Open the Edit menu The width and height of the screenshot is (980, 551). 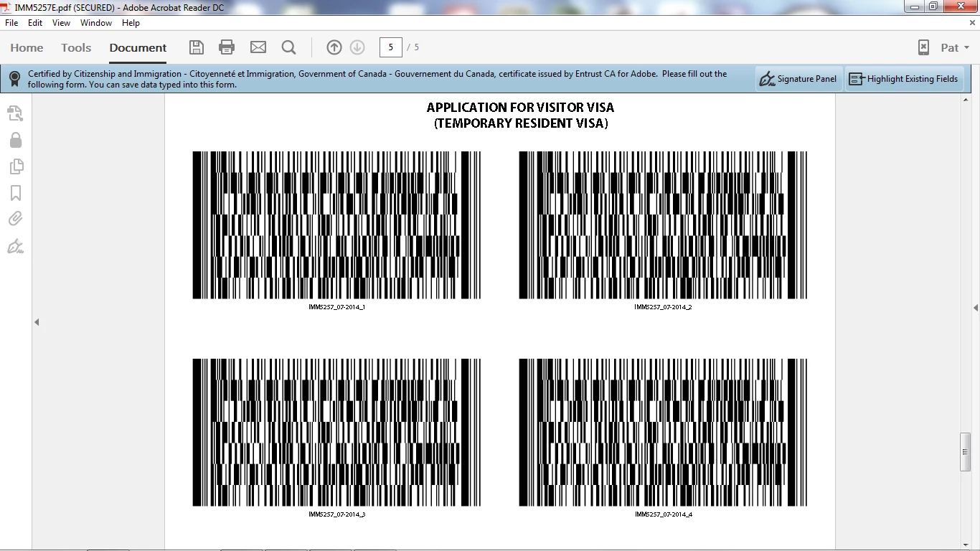pyautogui.click(x=35, y=23)
